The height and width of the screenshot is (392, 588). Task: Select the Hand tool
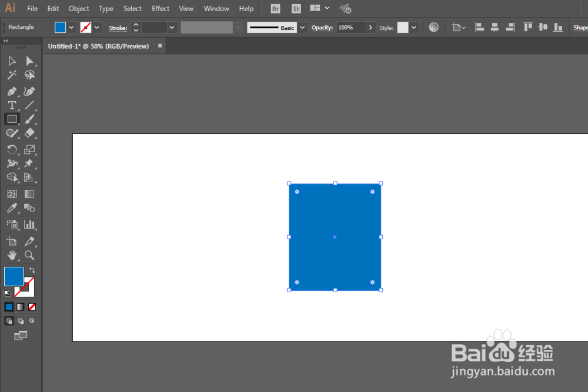click(12, 255)
